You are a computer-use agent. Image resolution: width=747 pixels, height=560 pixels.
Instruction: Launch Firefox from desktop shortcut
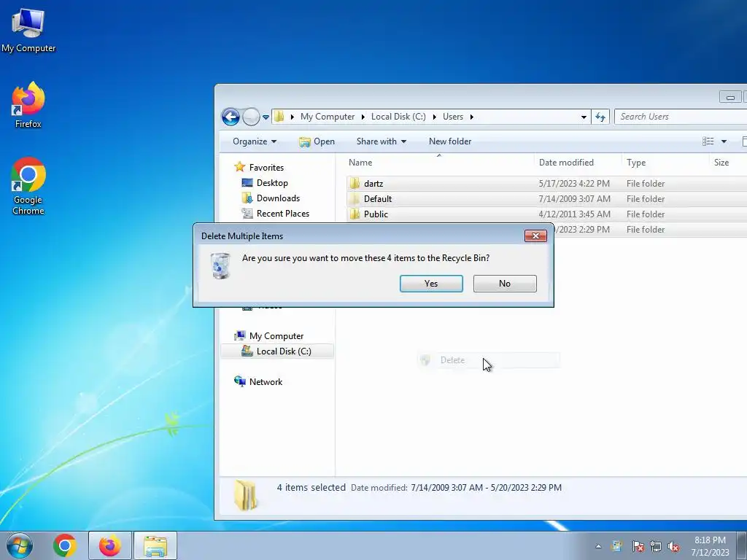(28, 105)
